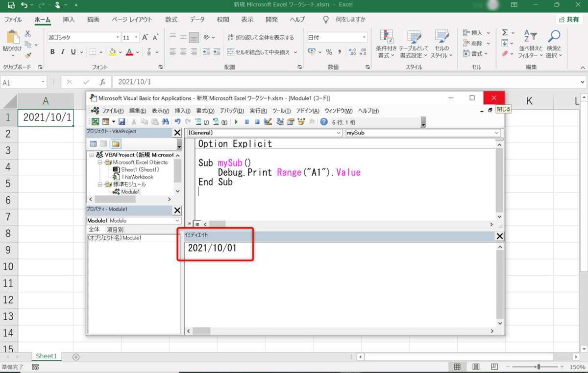Switch to Excel via VBA toolbar Excel icon
This screenshot has height=373, width=588.
(x=96, y=122)
